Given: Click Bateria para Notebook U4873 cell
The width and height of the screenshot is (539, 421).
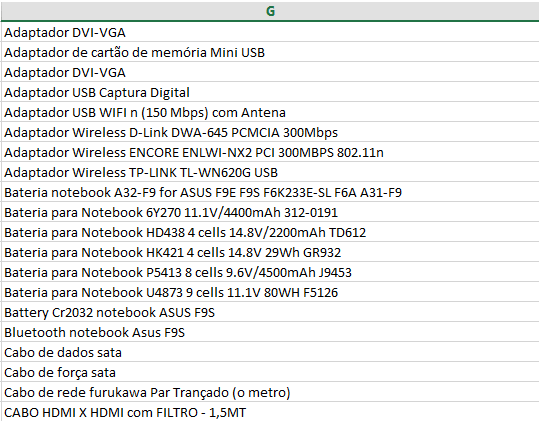Looking at the screenshot, I should (x=270, y=292).
